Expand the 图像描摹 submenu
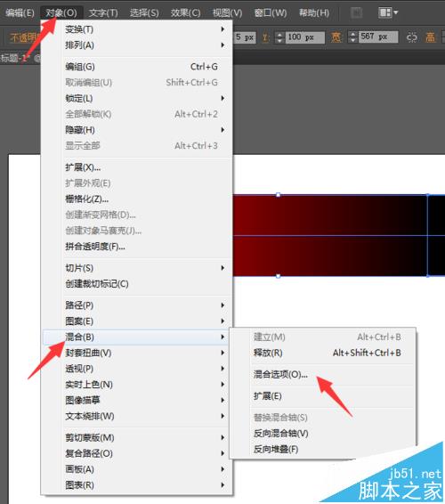 [x=137, y=400]
